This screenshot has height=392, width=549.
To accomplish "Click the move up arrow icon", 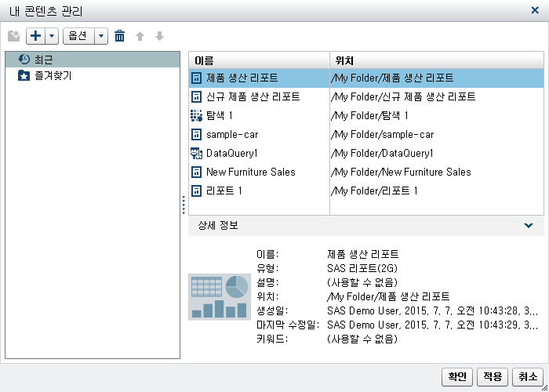I will [140, 36].
